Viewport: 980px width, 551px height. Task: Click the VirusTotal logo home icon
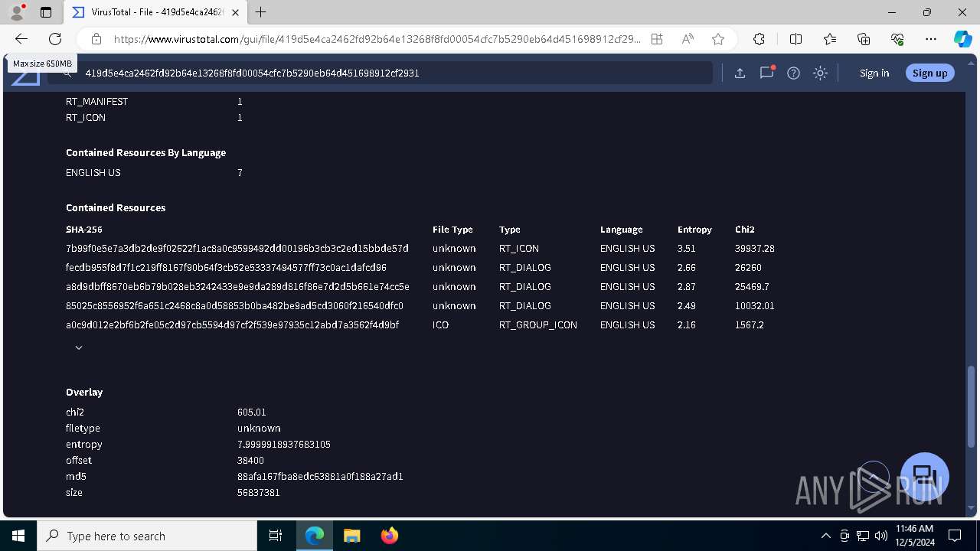coord(25,75)
